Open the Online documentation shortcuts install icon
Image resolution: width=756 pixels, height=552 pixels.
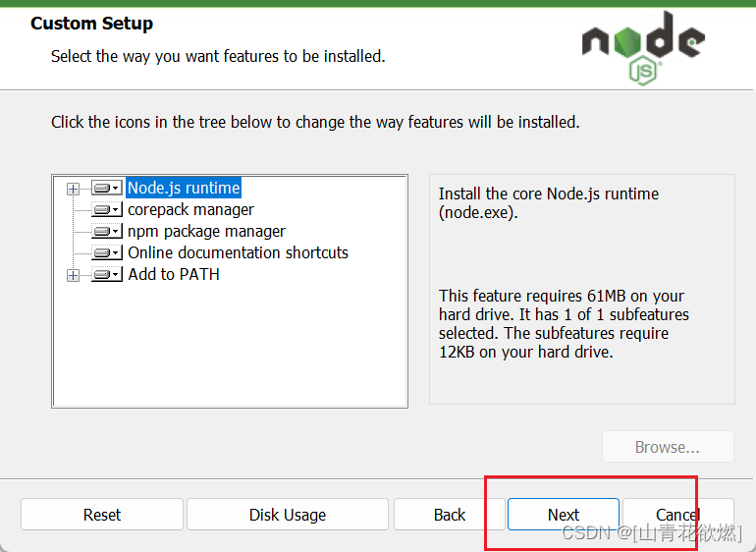(106, 253)
